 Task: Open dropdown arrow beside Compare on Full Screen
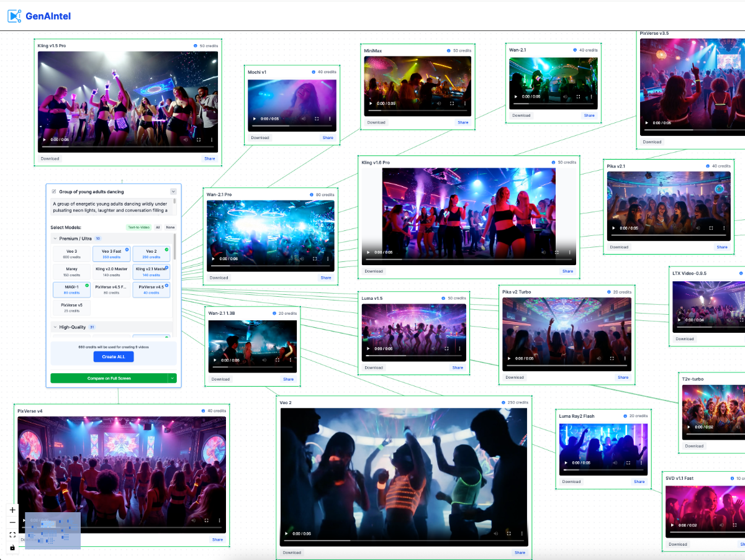click(x=173, y=378)
